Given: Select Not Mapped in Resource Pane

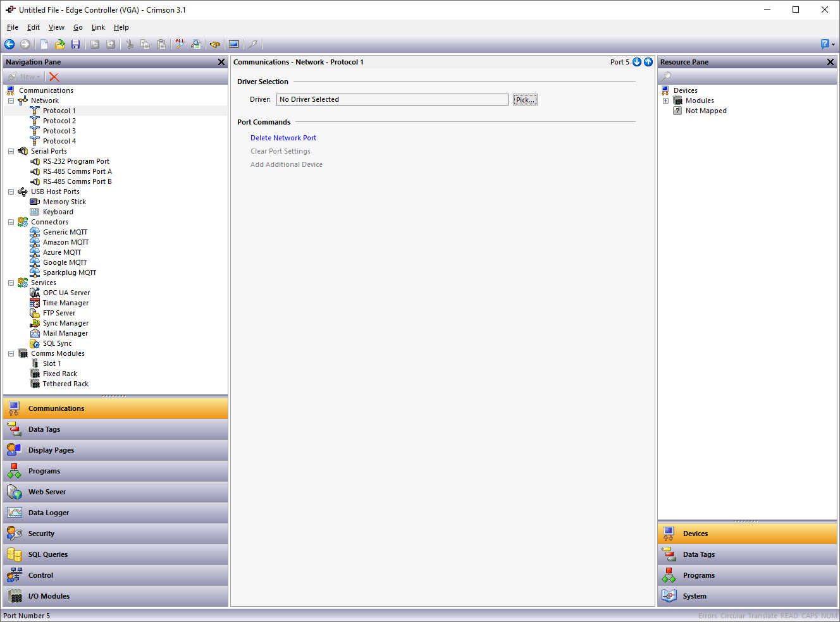Looking at the screenshot, I should pyautogui.click(x=706, y=111).
